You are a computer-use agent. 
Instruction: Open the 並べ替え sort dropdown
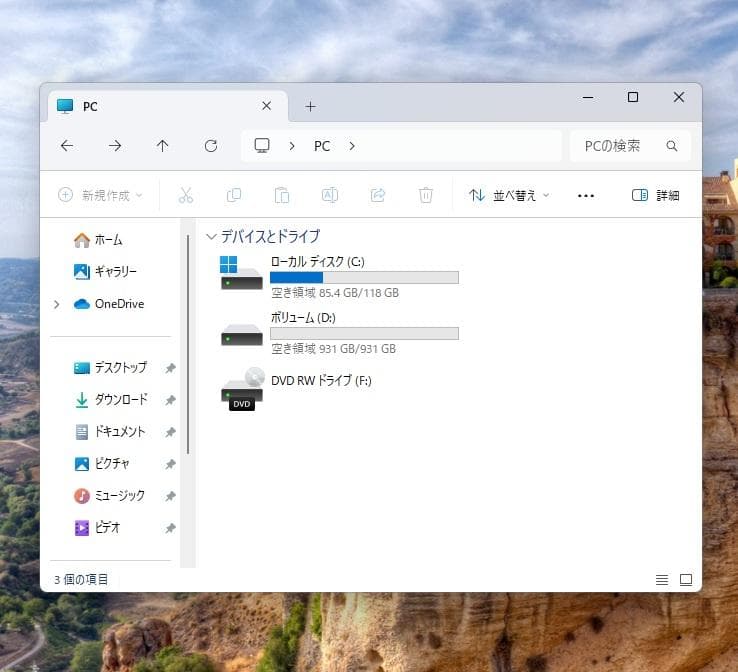[509, 195]
